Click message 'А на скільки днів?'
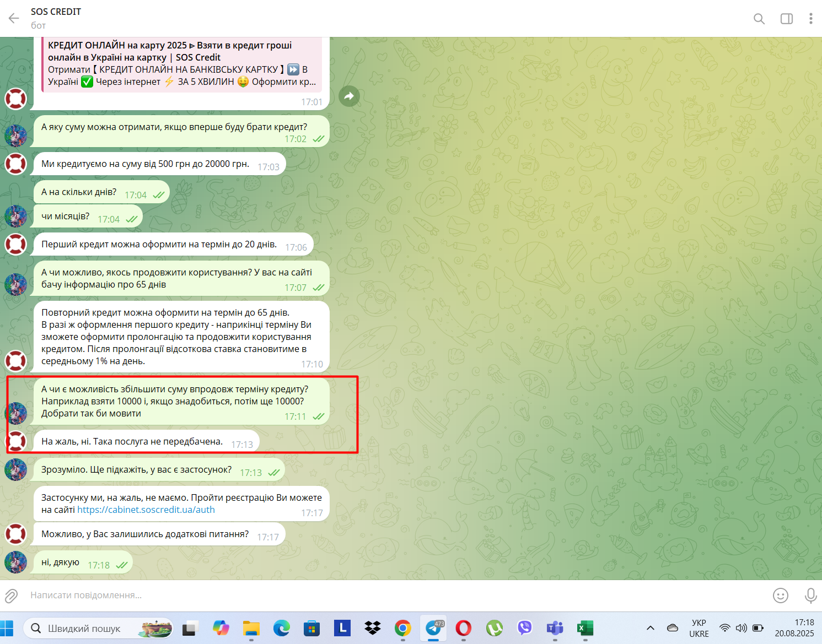Viewport: 822px width, 644px height. pos(101,192)
